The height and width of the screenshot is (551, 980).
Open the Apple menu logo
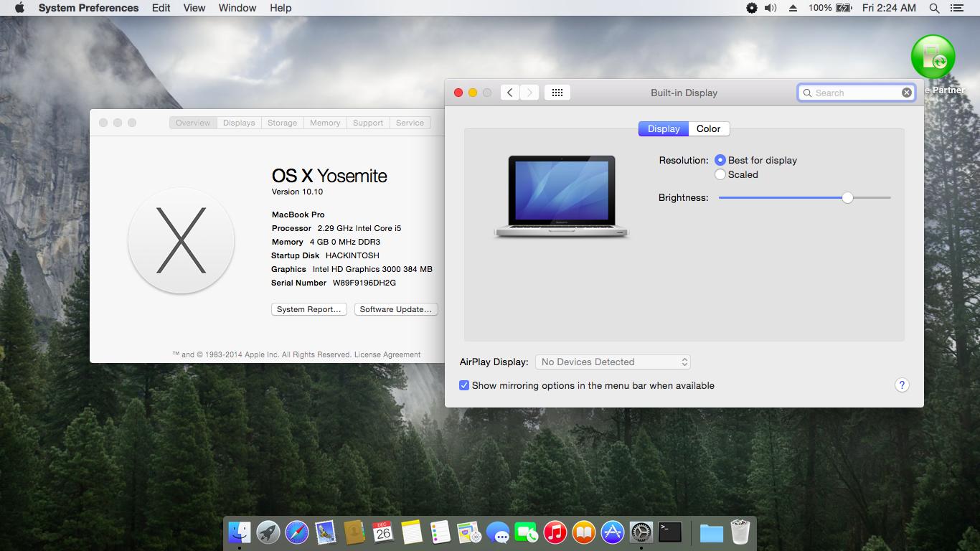[19, 8]
